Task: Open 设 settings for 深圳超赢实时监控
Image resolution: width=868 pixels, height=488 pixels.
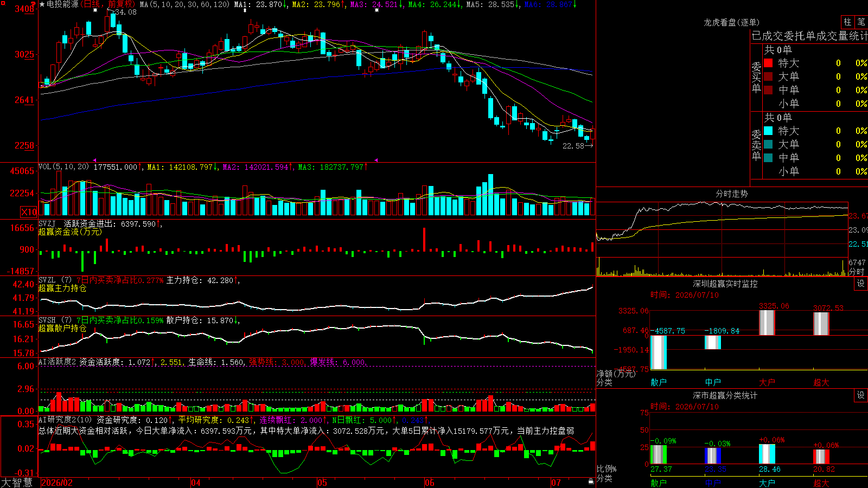Action: pos(861,284)
